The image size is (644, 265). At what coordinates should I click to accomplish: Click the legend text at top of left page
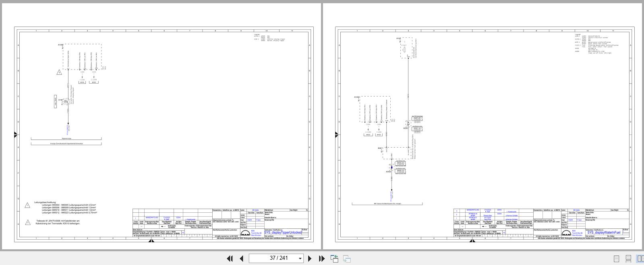coord(269,38)
